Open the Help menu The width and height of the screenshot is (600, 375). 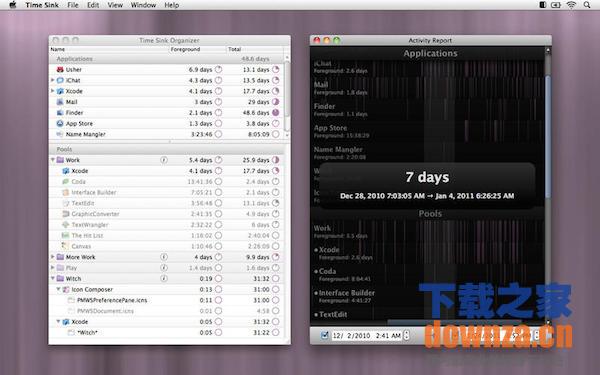pyautogui.click(x=171, y=5)
